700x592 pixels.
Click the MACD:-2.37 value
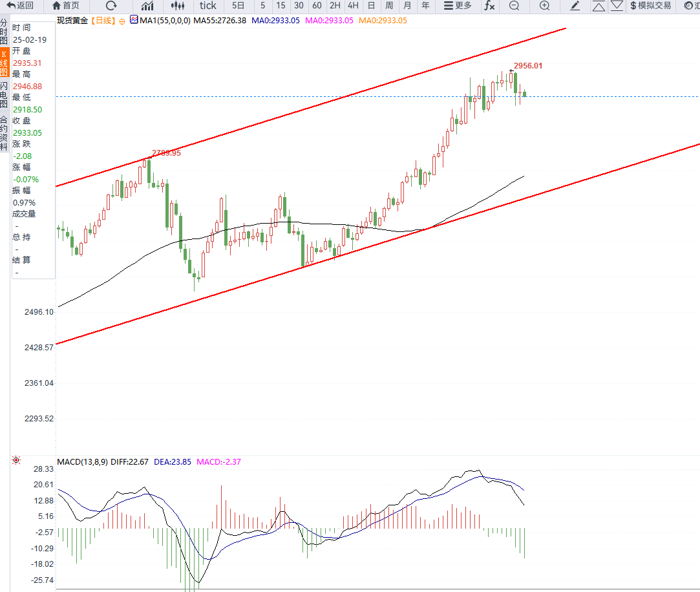point(218,462)
